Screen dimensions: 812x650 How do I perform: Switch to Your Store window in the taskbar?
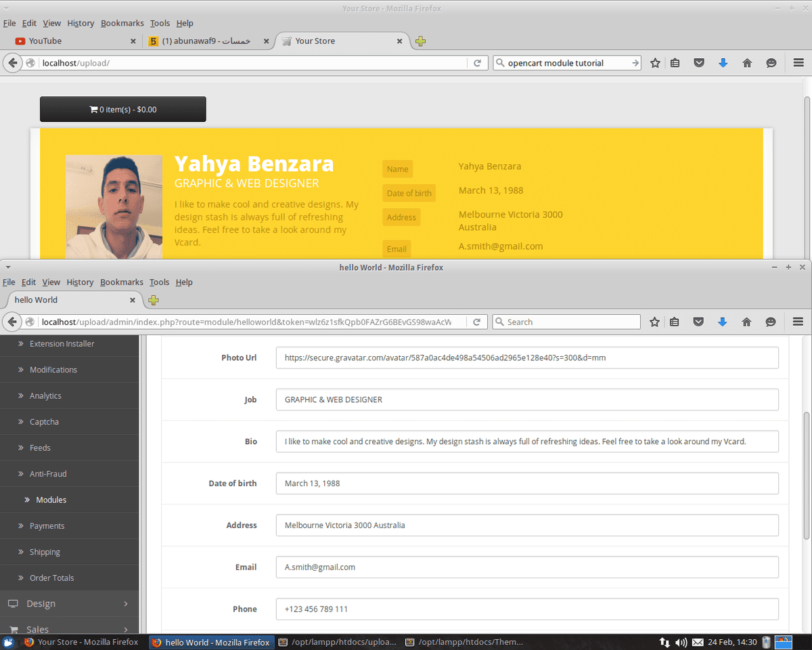pos(81,642)
